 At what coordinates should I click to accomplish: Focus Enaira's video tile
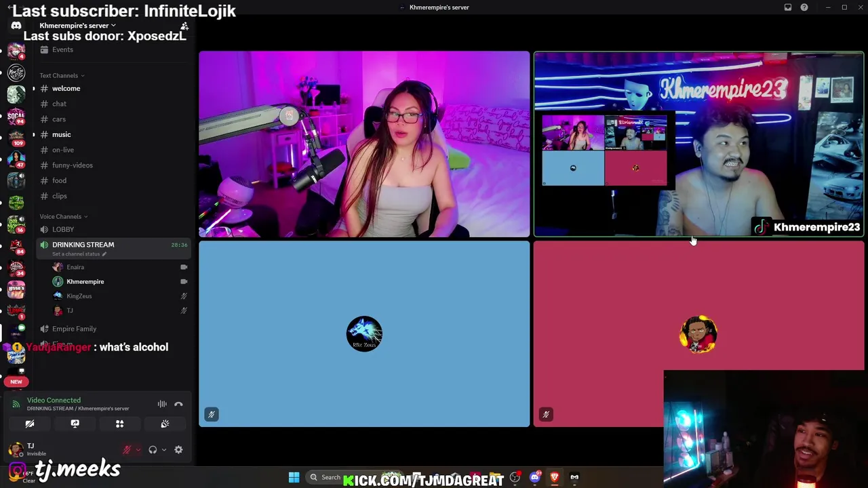point(364,144)
